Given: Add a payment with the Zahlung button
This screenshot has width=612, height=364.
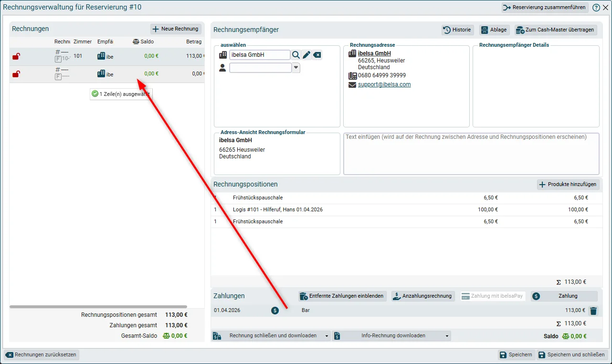Looking at the screenshot, I should pos(564,296).
